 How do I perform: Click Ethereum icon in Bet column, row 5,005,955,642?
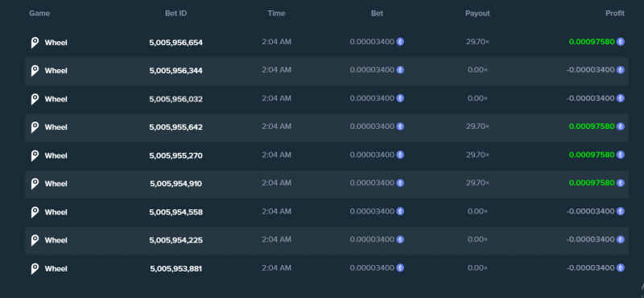400,126
